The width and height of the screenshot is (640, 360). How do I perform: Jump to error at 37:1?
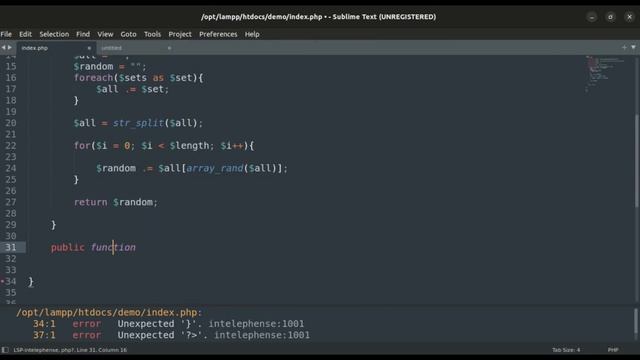[44, 335]
